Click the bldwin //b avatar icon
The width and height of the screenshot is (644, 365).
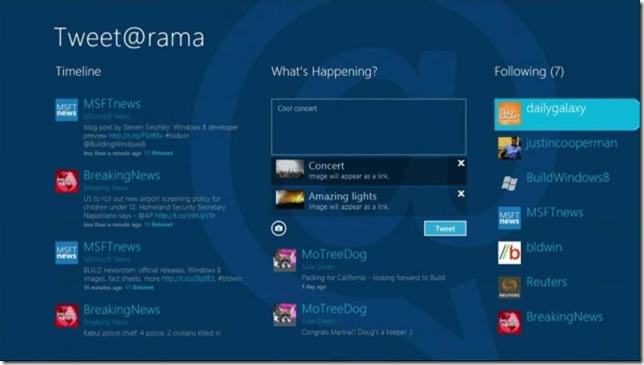[x=509, y=253]
